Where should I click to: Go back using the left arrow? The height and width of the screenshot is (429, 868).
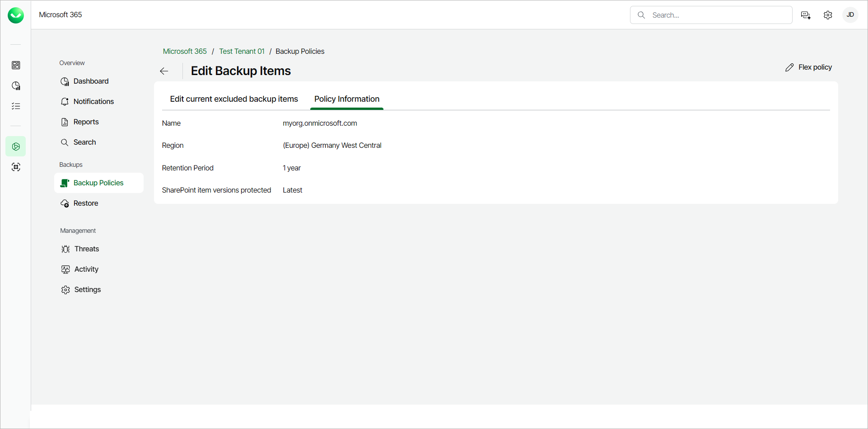164,71
